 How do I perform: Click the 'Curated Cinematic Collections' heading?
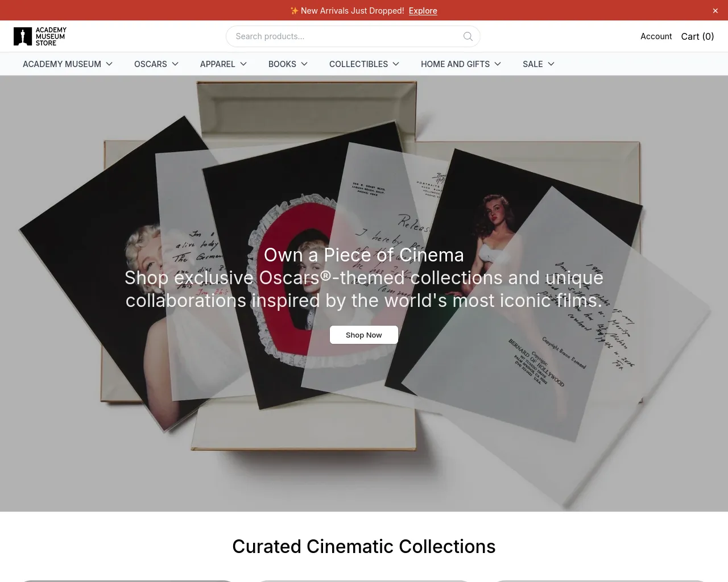(x=364, y=546)
